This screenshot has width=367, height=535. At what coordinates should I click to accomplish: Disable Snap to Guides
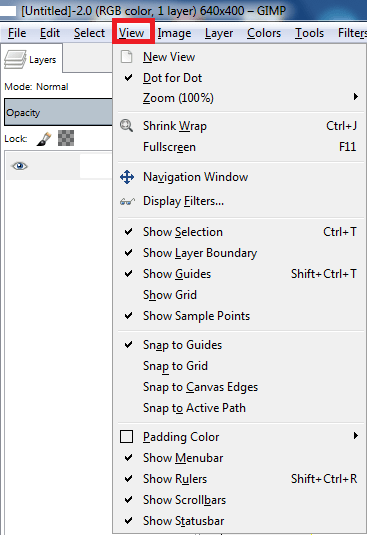pos(239,345)
